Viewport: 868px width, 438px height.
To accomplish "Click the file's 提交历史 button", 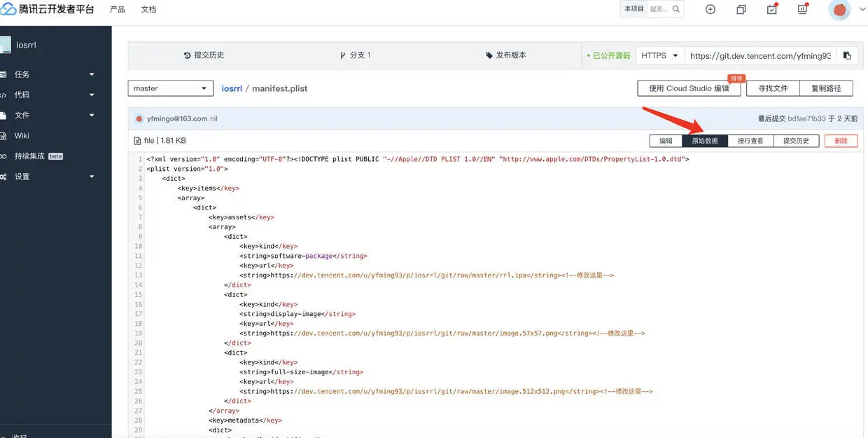I will pos(796,141).
